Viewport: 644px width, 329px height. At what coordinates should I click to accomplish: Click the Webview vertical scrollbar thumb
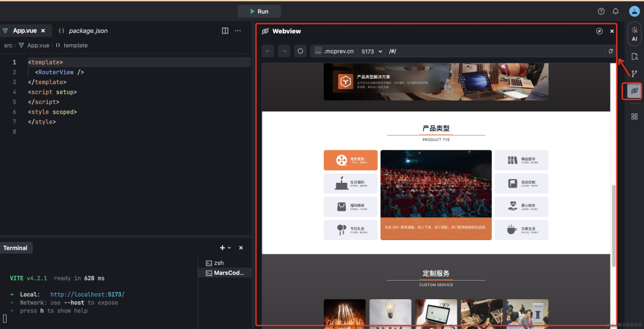click(x=614, y=225)
